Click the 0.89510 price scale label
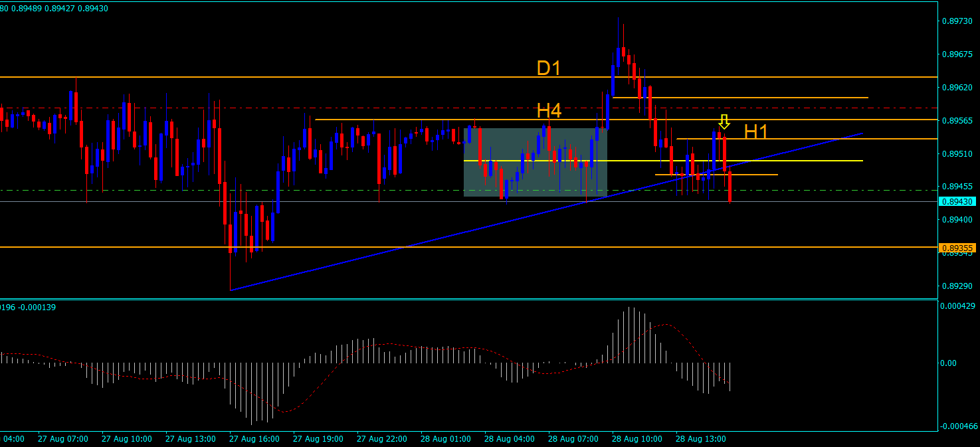The height and width of the screenshot is (447, 980). pos(957,153)
